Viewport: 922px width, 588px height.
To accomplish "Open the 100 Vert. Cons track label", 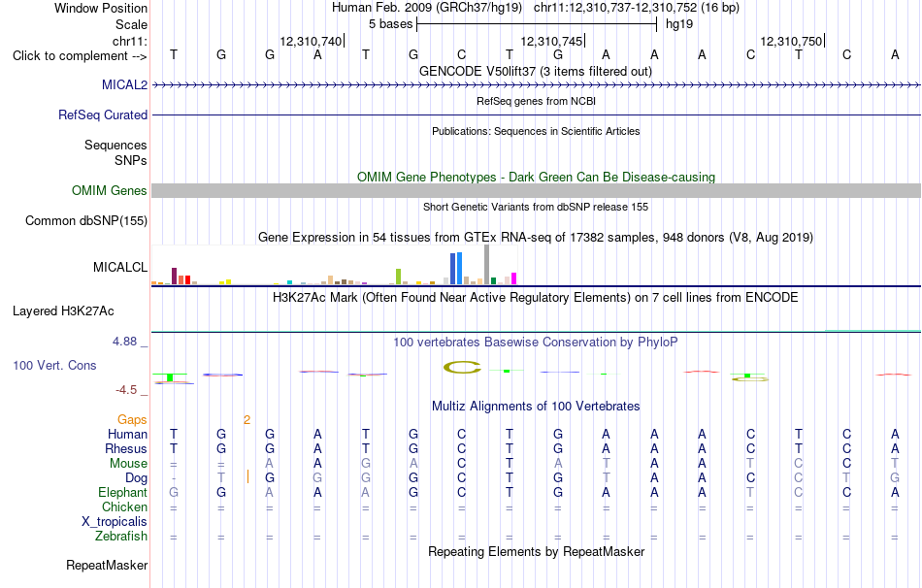I will tap(54, 365).
